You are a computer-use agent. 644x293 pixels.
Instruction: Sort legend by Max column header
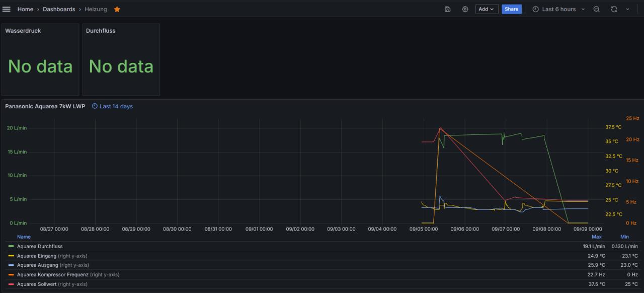(597, 237)
